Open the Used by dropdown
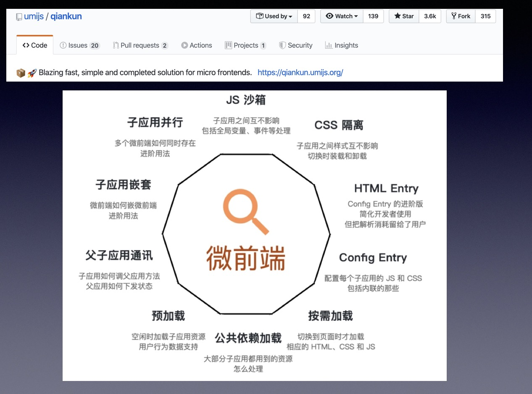This screenshot has height=394, width=532. pos(274,16)
